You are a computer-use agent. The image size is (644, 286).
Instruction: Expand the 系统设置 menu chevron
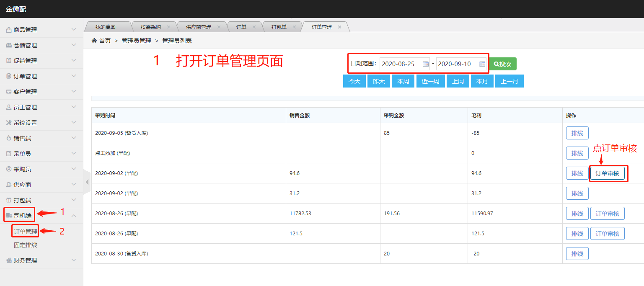74,123
